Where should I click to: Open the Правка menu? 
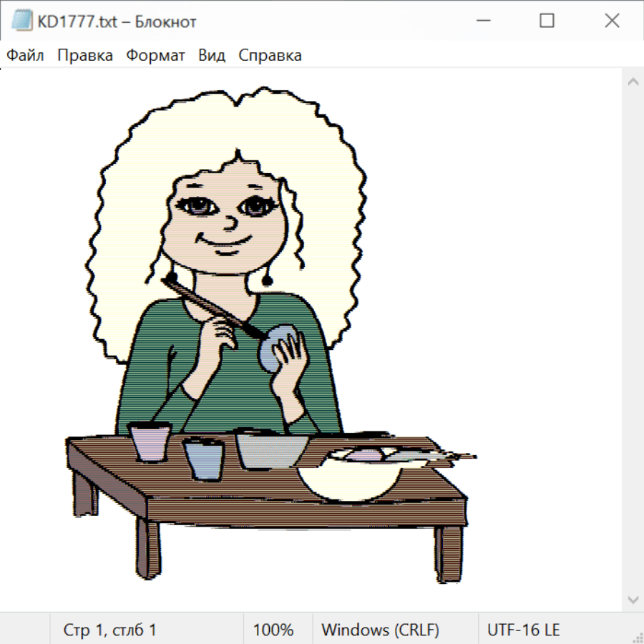pyautogui.click(x=85, y=56)
